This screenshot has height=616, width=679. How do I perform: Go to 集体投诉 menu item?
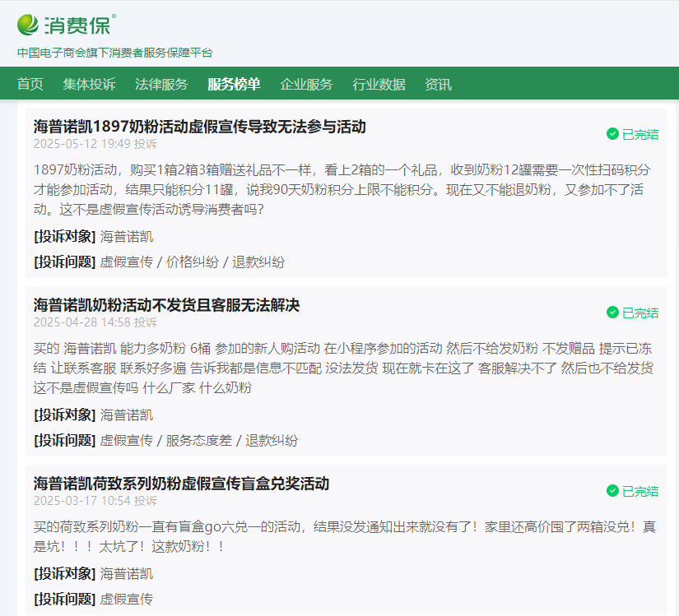[89, 84]
